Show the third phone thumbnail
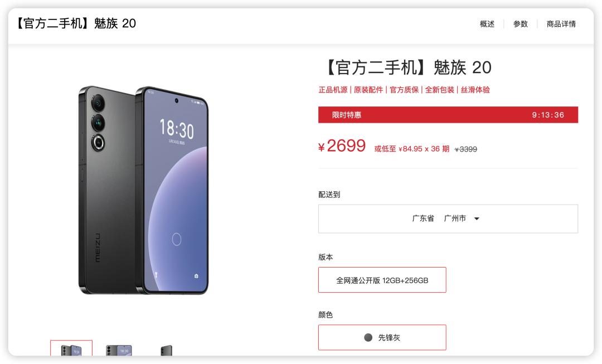This screenshot has width=602, height=364. coord(166,350)
